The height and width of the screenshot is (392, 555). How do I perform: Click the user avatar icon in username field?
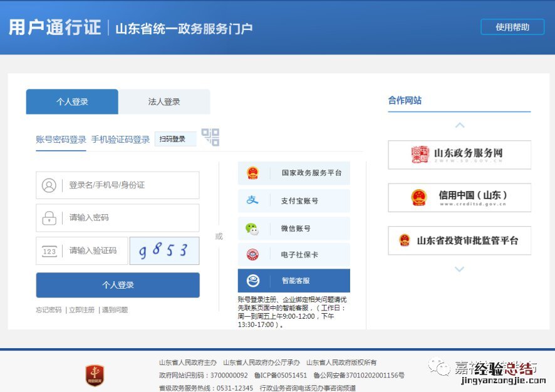click(49, 185)
